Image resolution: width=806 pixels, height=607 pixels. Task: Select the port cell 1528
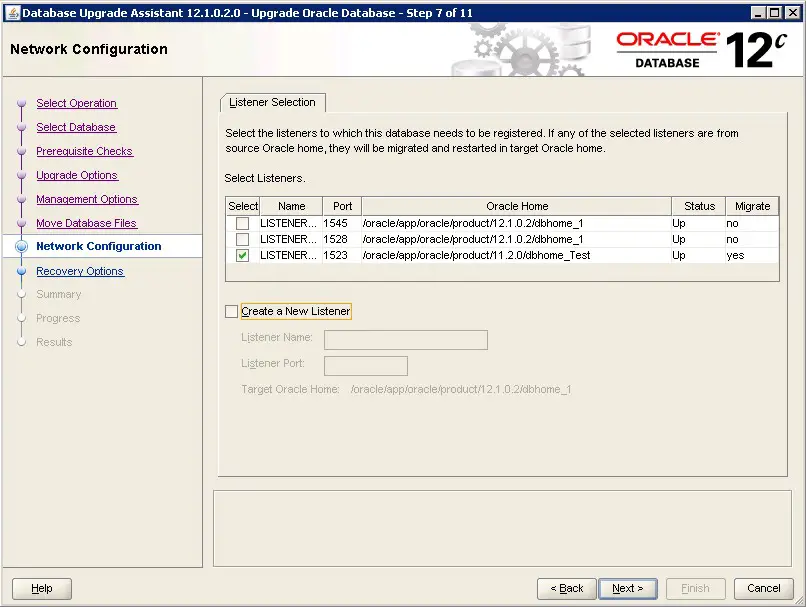[342, 240]
